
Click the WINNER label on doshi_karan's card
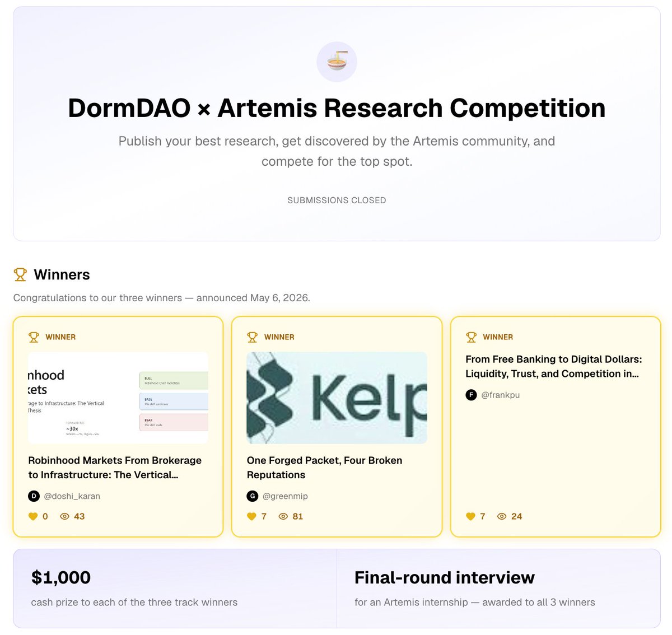(60, 337)
